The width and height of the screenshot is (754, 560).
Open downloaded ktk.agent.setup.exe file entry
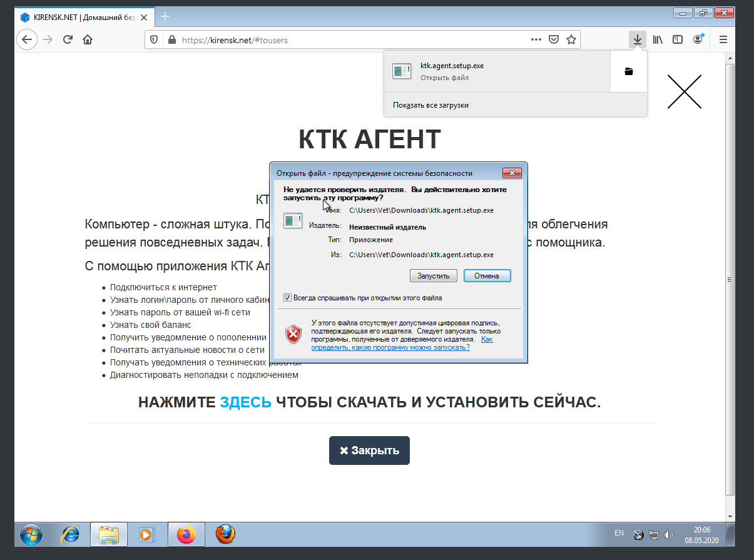497,71
